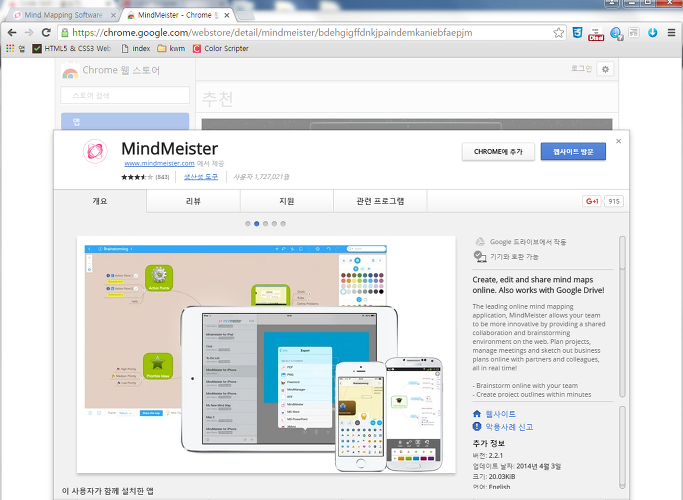
Task: Click the description panel scrollbar
Action: coord(622,317)
